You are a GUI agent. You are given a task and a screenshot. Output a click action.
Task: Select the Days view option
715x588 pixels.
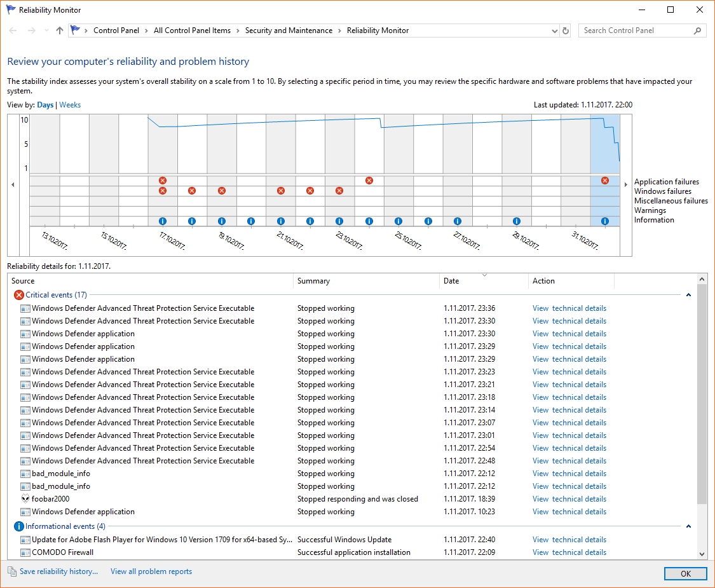45,105
